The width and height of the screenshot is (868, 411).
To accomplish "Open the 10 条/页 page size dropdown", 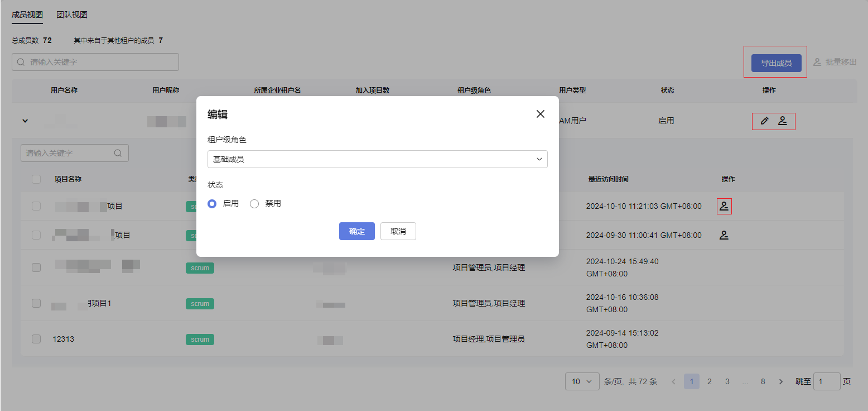I will coord(582,381).
